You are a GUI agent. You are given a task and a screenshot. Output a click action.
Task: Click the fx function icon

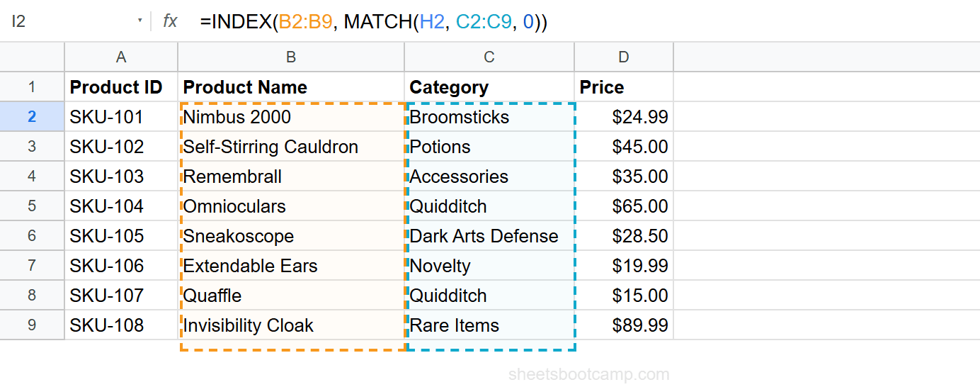coord(170,21)
